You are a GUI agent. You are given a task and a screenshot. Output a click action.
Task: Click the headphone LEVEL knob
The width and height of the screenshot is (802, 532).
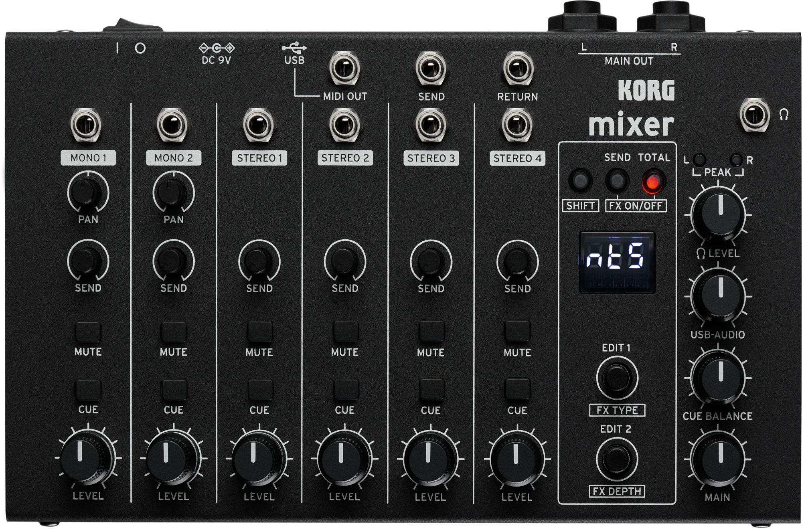point(718,214)
